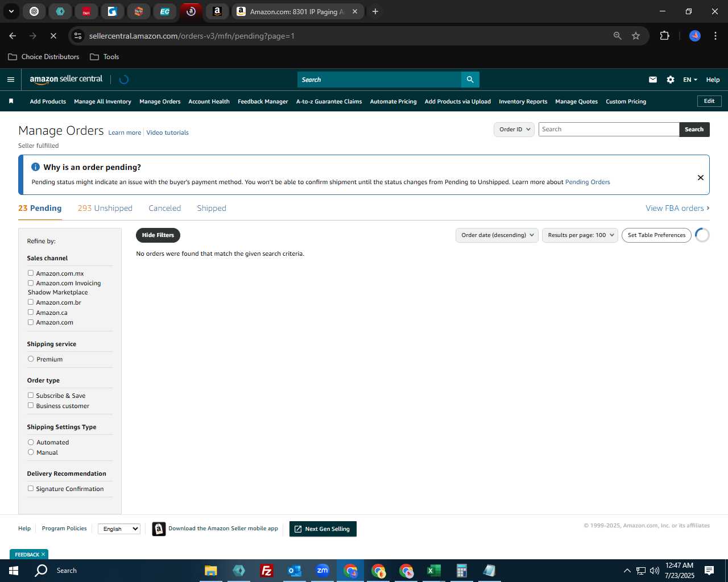
Task: Open Outlook from the taskbar
Action: point(295,571)
